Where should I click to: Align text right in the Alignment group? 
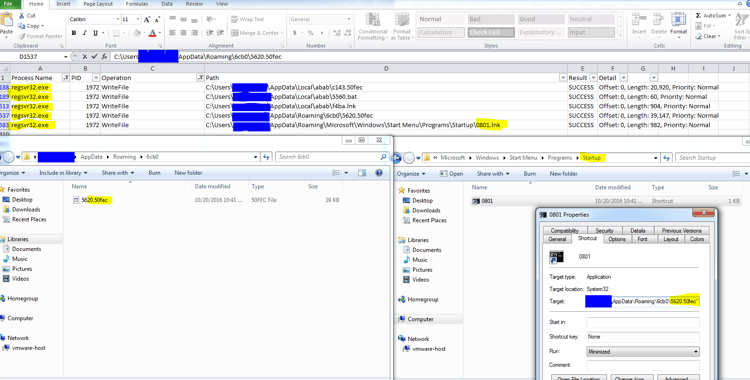coord(194,33)
